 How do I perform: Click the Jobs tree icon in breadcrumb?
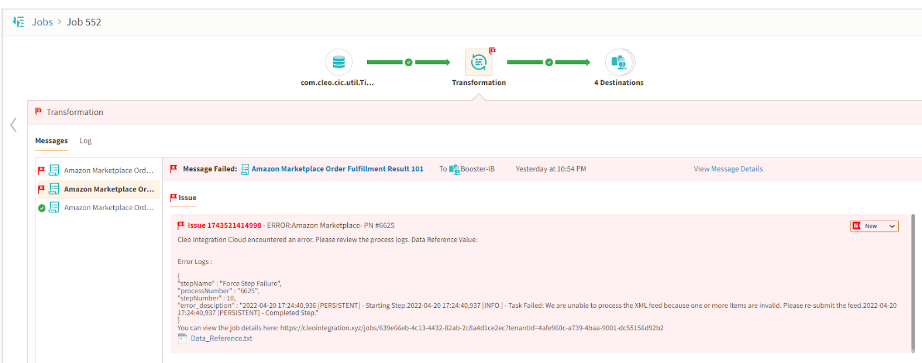pos(19,22)
